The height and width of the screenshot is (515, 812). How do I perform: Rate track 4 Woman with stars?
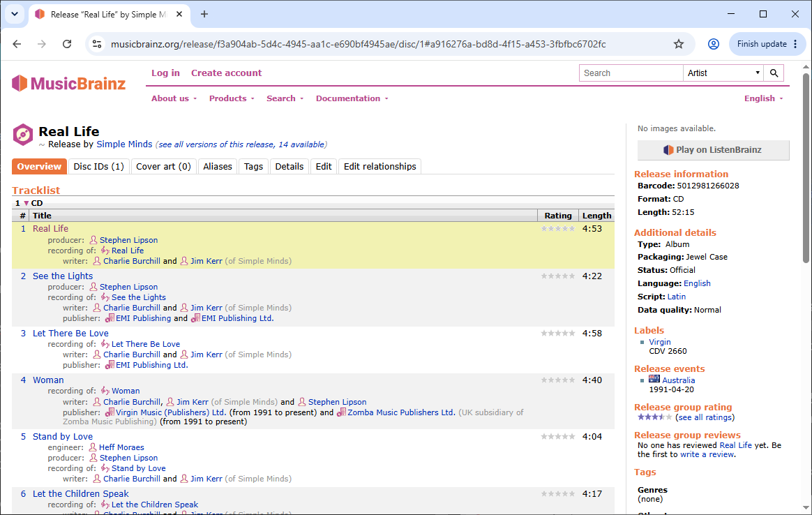point(558,380)
